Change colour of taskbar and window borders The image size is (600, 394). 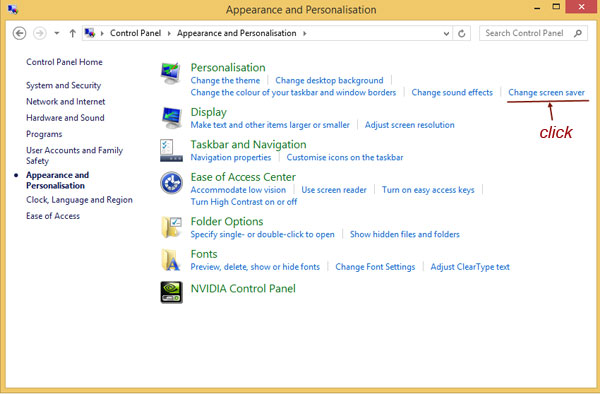pyautogui.click(x=293, y=93)
